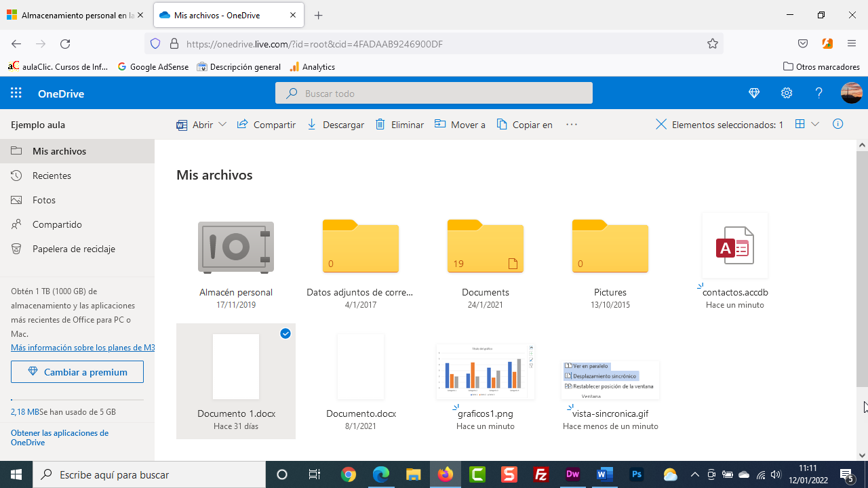Open the Microsoft app launcher grid
Screen dimensions: 868x488
[x=16, y=93]
